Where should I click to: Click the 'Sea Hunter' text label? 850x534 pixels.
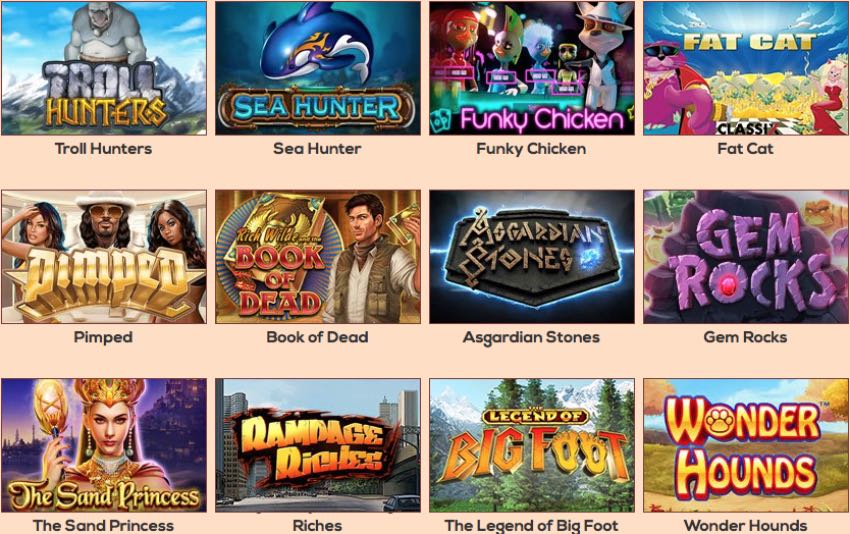pyautogui.click(x=317, y=149)
